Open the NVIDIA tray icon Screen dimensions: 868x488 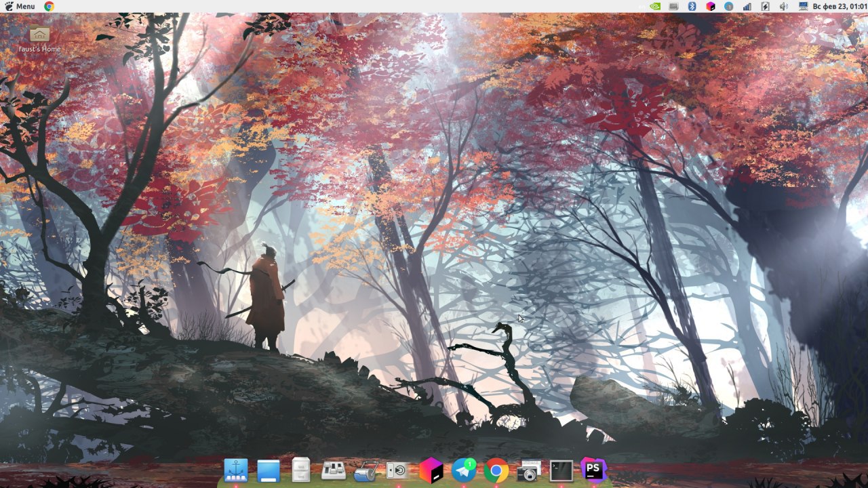[x=655, y=6]
